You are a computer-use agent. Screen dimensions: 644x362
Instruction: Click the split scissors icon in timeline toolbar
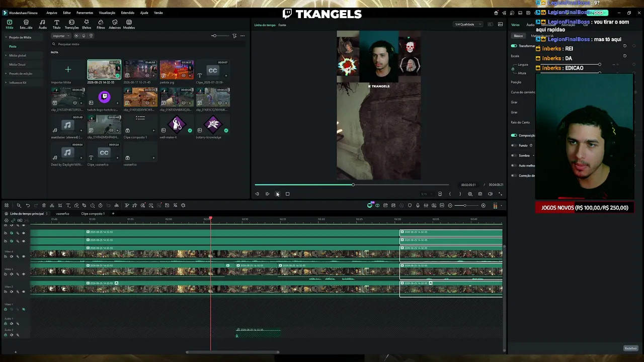(x=52, y=205)
